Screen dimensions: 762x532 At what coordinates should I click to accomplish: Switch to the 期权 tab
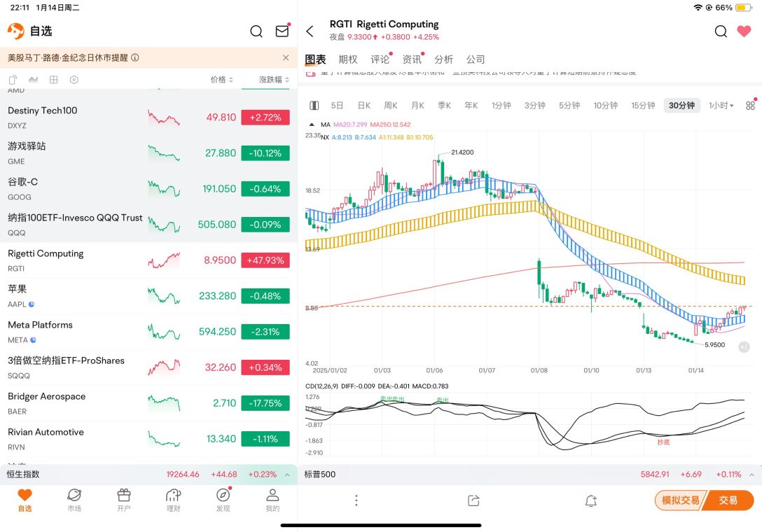pos(348,59)
